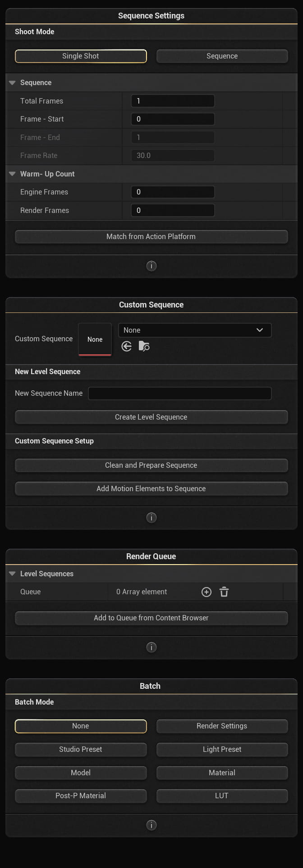
Task: Open Browse to Asset in Content Browser icon
Action: (143, 346)
